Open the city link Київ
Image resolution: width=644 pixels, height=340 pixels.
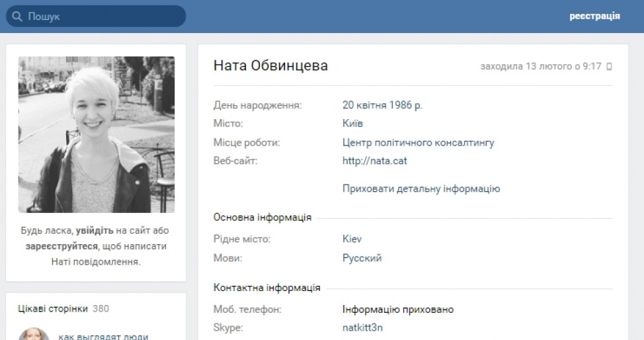(352, 124)
